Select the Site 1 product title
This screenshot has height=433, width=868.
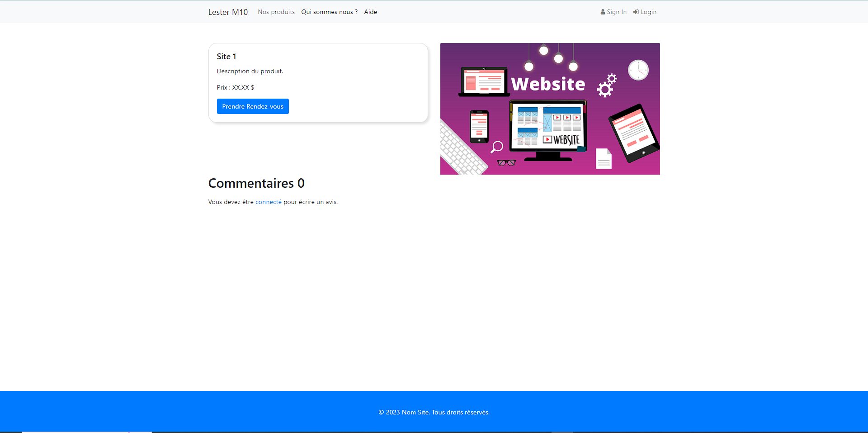coord(226,56)
